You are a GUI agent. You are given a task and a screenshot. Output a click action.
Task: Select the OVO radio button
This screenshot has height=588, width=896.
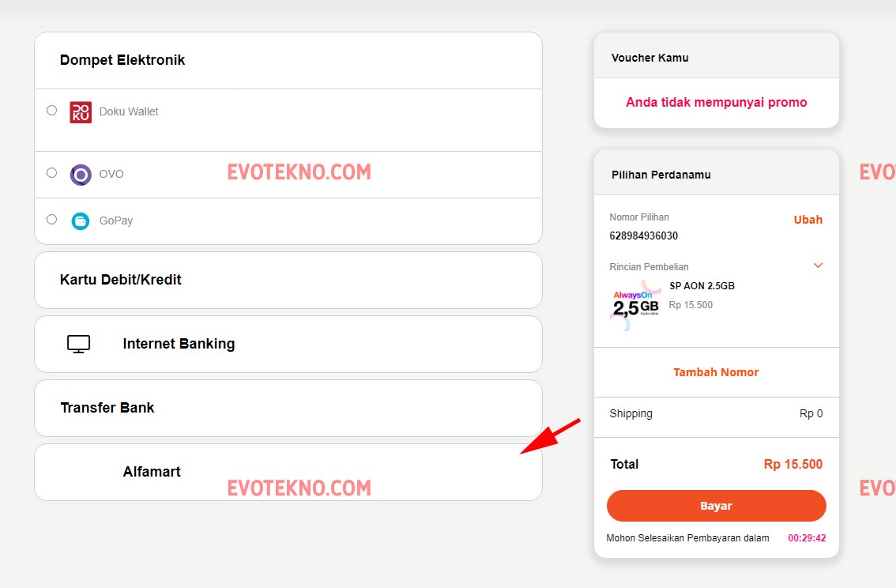point(52,173)
